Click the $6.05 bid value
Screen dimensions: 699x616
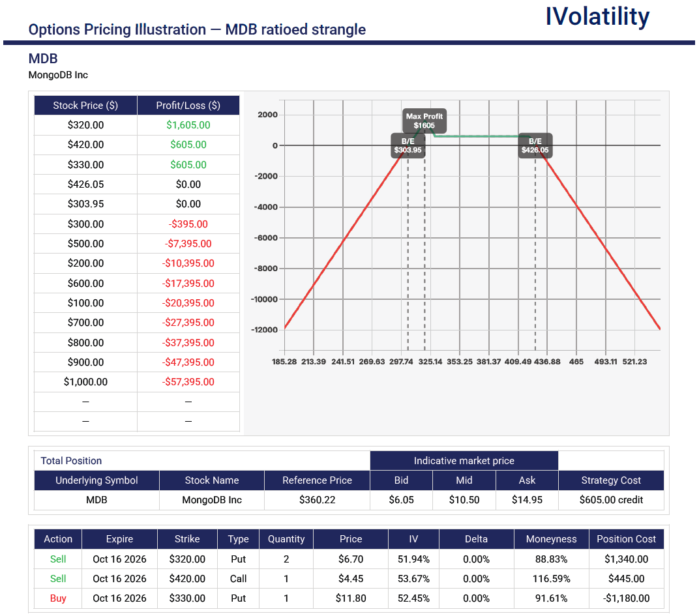401,500
